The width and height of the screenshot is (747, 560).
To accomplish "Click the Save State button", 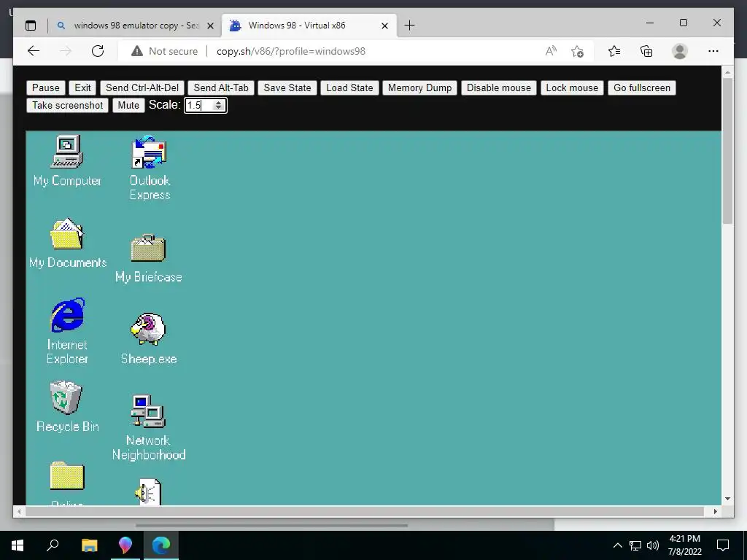I will 287,87.
